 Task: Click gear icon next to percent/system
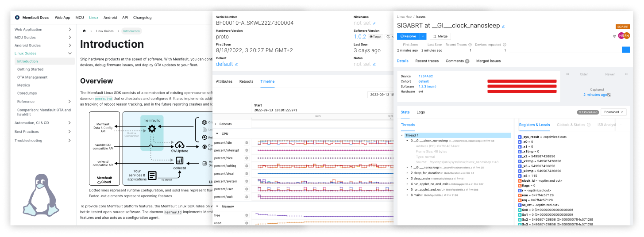(x=247, y=181)
